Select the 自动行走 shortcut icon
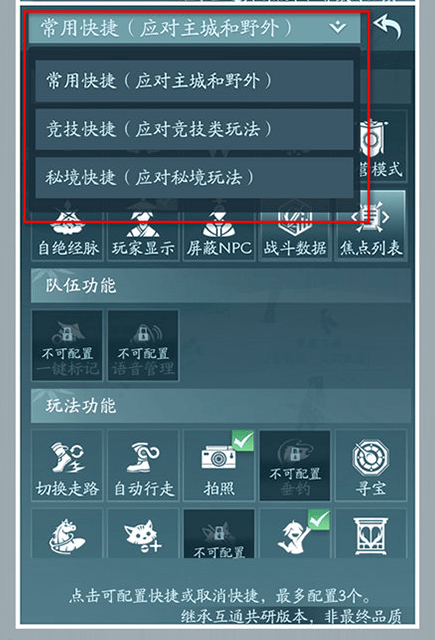The image size is (435, 640). (143, 465)
